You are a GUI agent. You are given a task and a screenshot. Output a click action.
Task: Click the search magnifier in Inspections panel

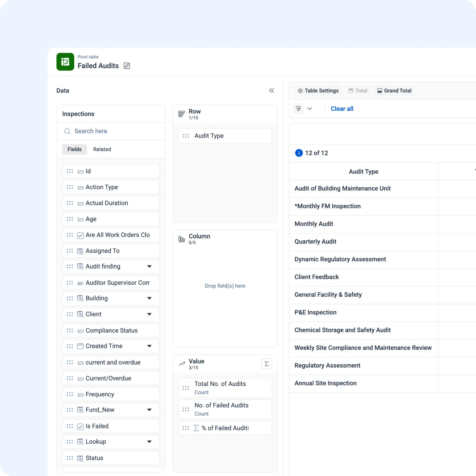67,131
